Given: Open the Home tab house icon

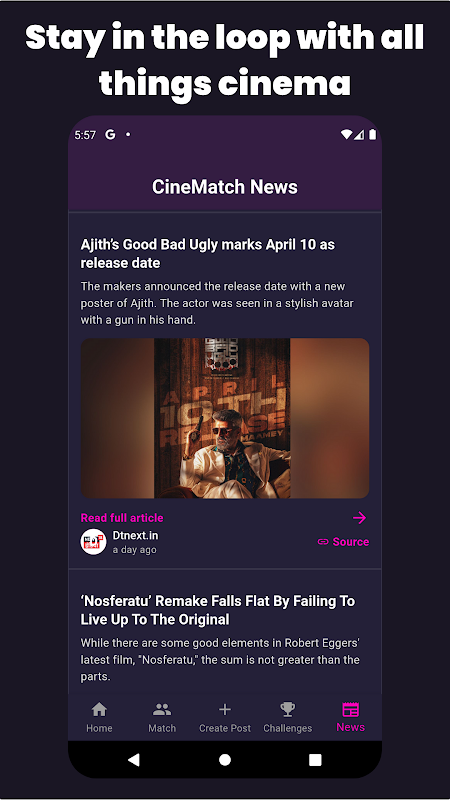Looking at the screenshot, I should [99, 709].
